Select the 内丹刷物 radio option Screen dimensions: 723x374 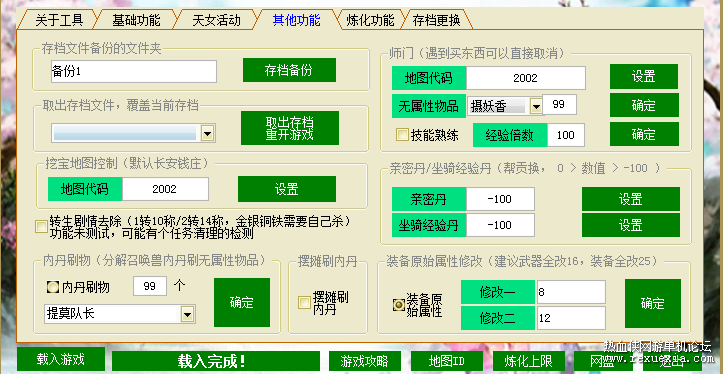[x=53, y=287]
